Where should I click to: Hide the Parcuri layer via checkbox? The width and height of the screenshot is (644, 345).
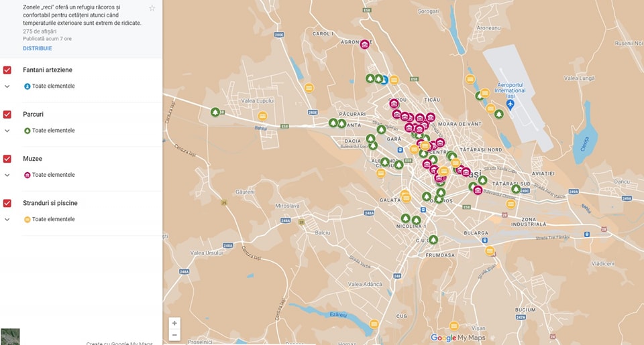[x=7, y=115]
